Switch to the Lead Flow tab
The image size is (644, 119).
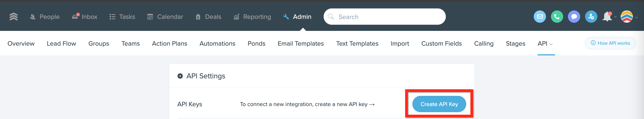click(61, 44)
